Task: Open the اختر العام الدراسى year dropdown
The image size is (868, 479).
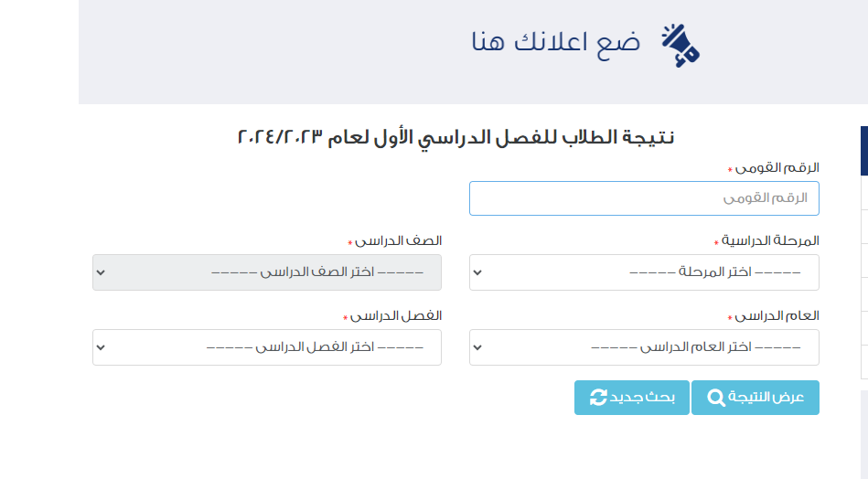Action: point(644,347)
